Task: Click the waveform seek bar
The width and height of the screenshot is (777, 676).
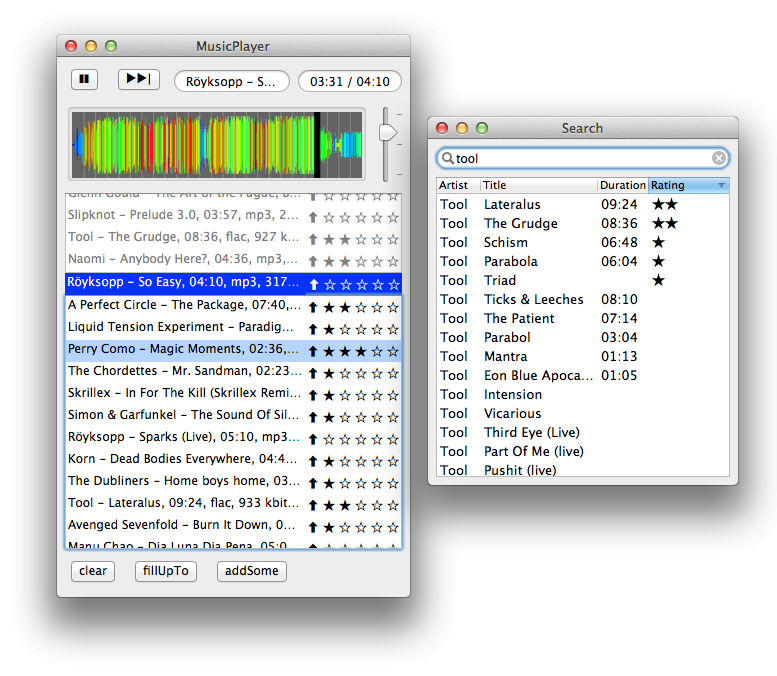Action: pos(216,145)
